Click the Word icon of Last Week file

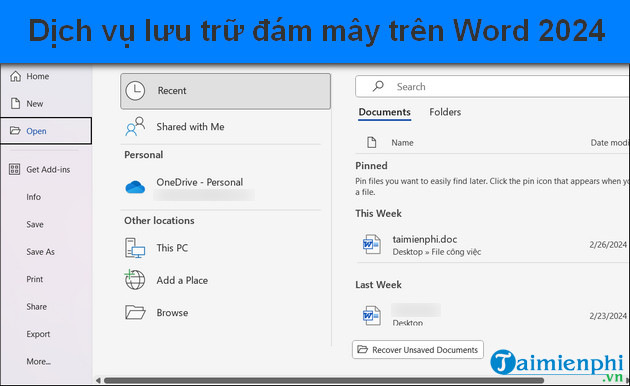click(372, 316)
